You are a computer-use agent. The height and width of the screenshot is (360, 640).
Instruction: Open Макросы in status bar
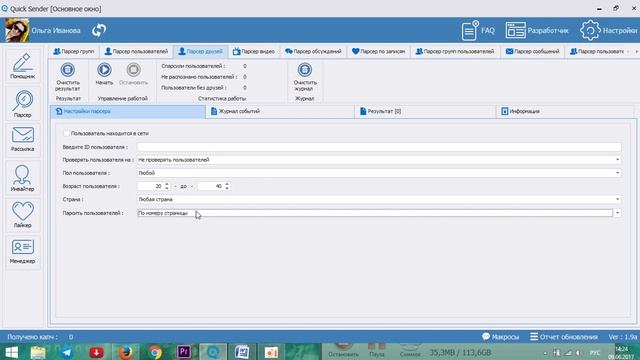pyautogui.click(x=500, y=337)
